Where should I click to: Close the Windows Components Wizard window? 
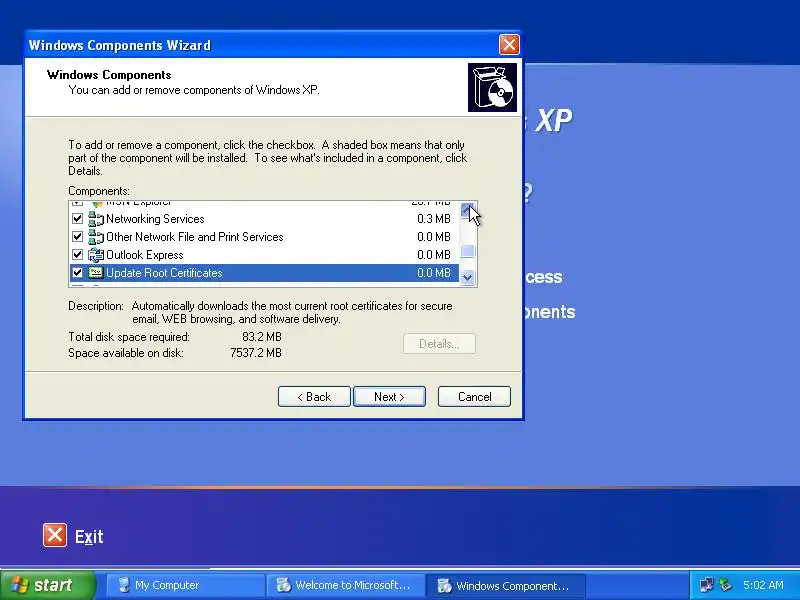[x=509, y=45]
